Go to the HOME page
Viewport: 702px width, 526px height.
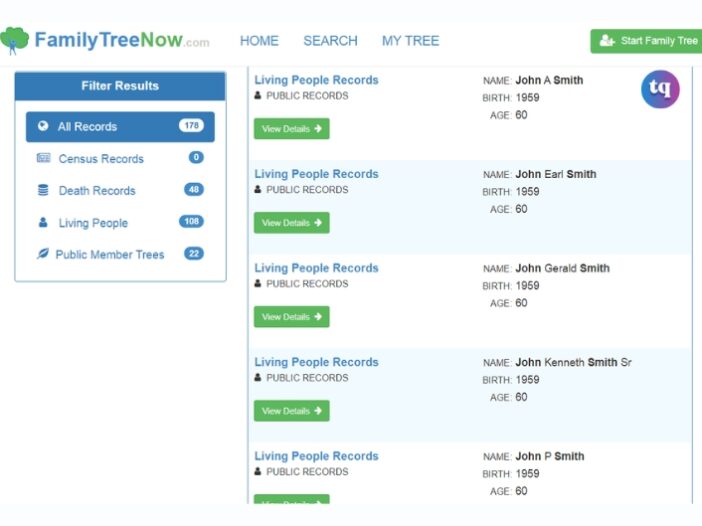pos(259,41)
